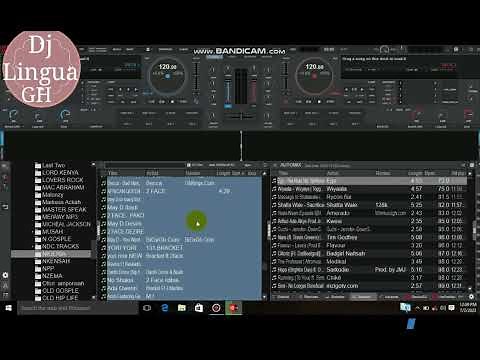Select the NZEMA folder
Screen dimensions: 480x360
click(52, 276)
